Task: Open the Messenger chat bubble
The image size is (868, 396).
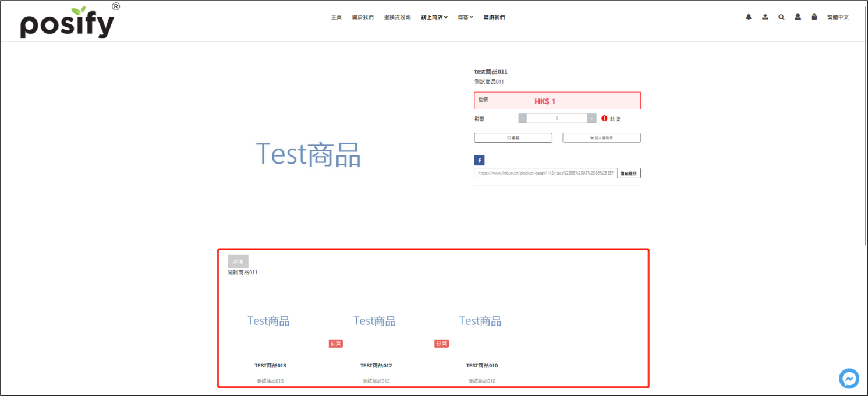Action: [849, 379]
